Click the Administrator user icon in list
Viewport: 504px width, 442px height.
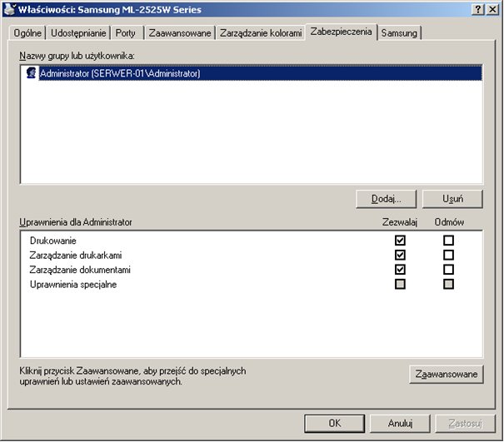31,73
